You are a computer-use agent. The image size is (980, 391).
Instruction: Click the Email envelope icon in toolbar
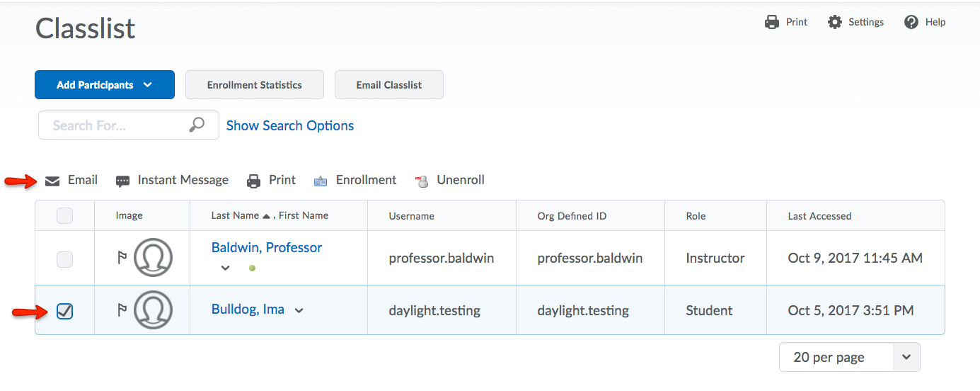[52, 181]
